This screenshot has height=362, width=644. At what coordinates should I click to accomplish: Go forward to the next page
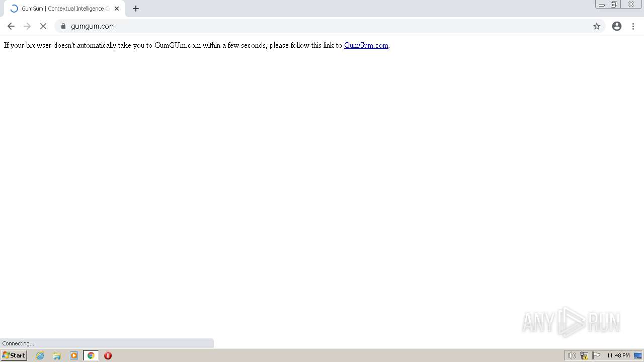pos(27,26)
